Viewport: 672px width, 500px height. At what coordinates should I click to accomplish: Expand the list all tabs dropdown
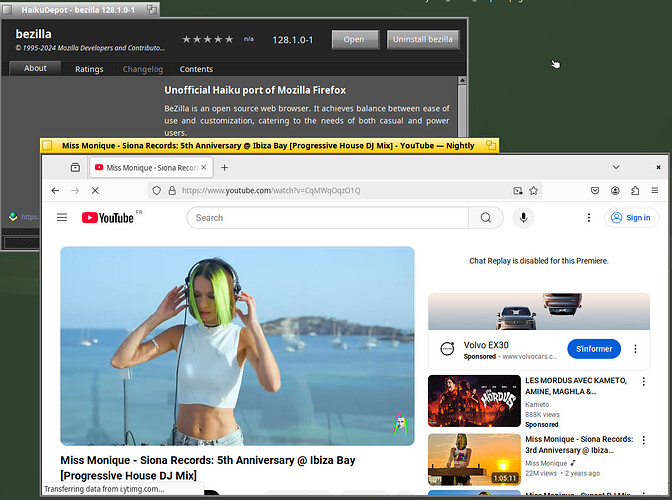(616, 167)
